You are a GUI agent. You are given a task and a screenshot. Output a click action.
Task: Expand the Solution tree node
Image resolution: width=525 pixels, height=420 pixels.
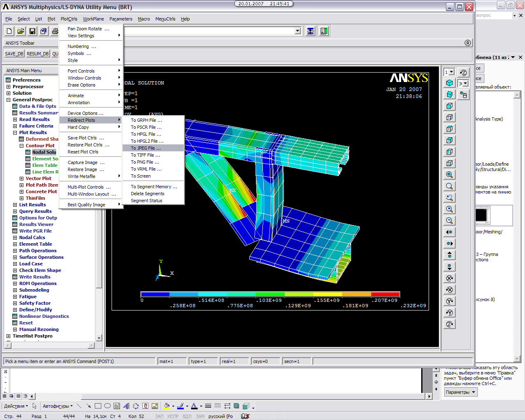(x=8, y=93)
